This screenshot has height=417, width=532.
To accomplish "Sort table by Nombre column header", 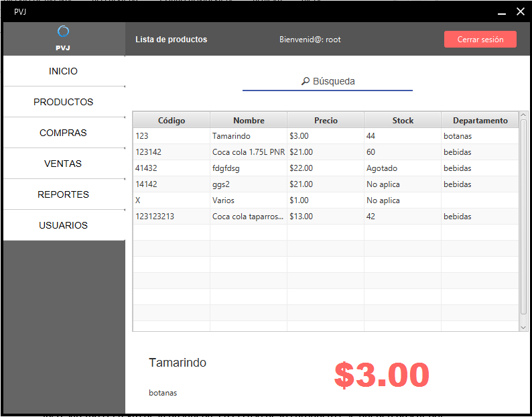I will pyautogui.click(x=249, y=120).
